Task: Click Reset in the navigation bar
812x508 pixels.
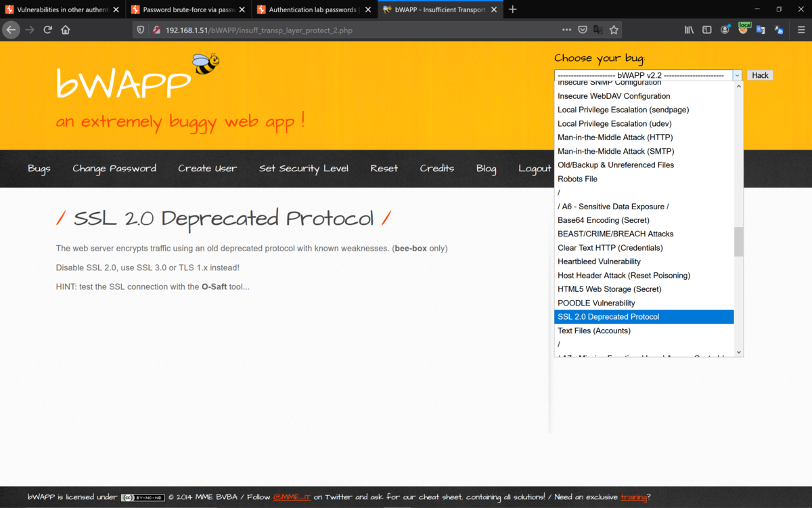Action: pyautogui.click(x=384, y=169)
